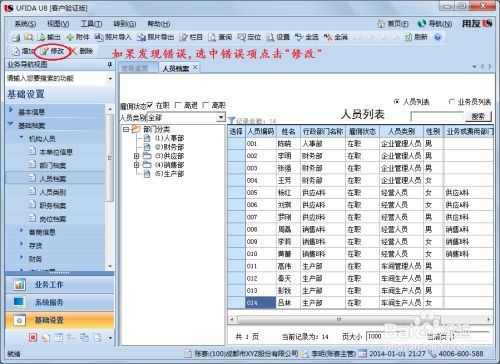Click the 修改 (modify) icon
500x364 pixels.
(x=44, y=51)
